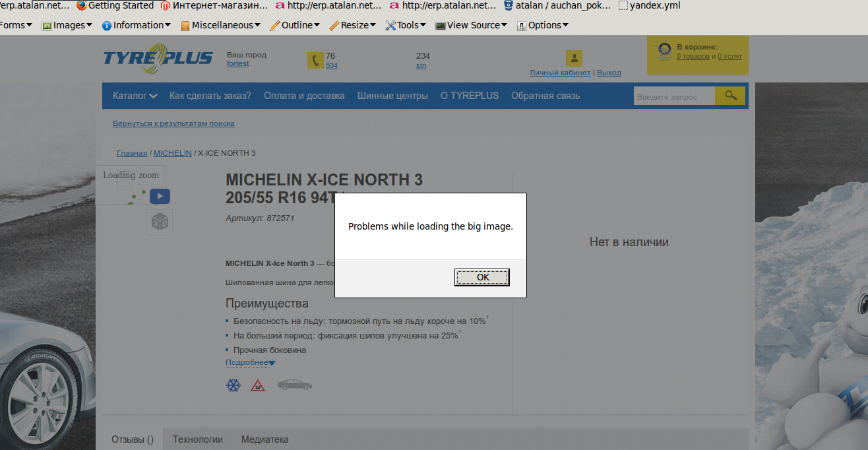Click the TYREPLUS logo
Viewport: 868px width, 450px height.
[158, 57]
